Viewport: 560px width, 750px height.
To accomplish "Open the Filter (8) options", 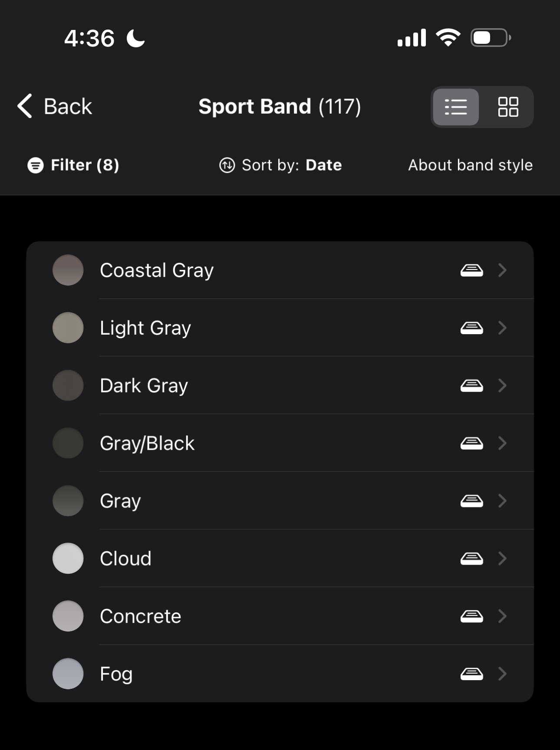I will pyautogui.click(x=85, y=165).
